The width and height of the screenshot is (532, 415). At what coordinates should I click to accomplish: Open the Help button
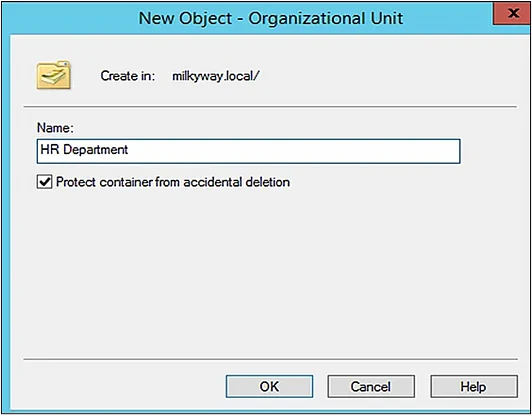point(474,386)
